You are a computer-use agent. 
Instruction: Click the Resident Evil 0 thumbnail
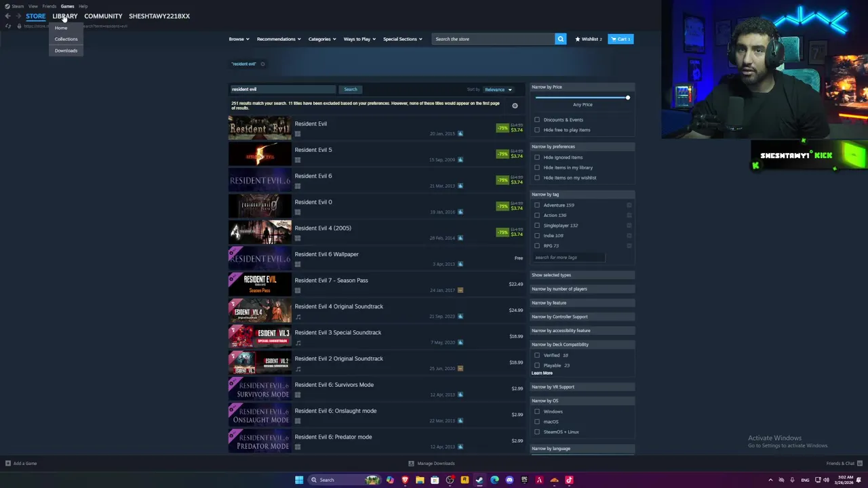(x=260, y=206)
